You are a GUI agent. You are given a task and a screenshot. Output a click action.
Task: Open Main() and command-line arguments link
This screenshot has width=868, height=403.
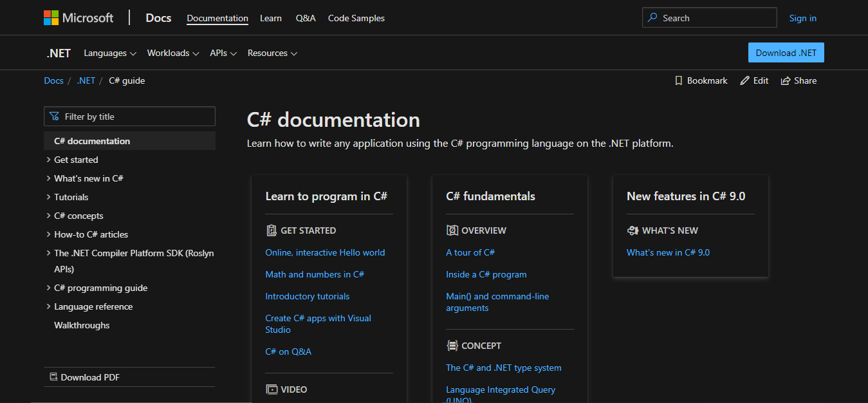[x=497, y=302]
